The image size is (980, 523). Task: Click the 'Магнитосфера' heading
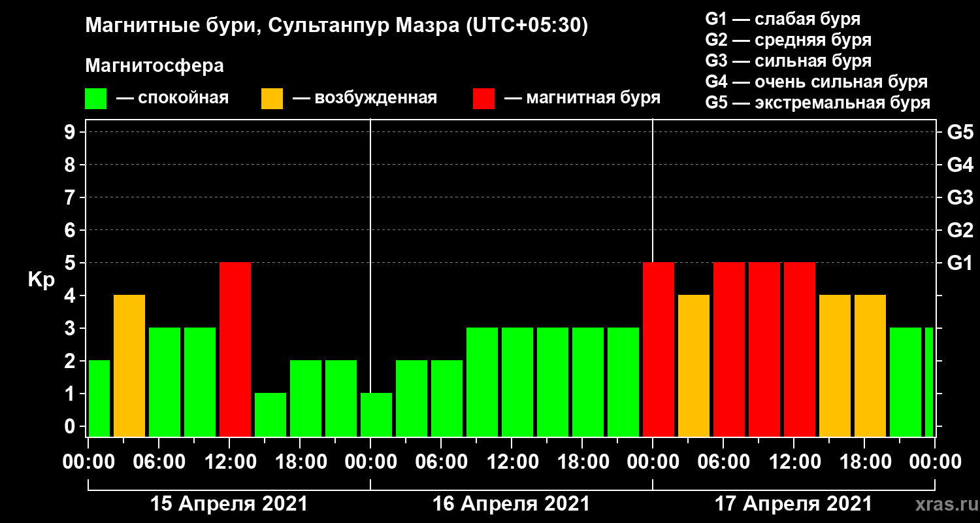point(155,66)
